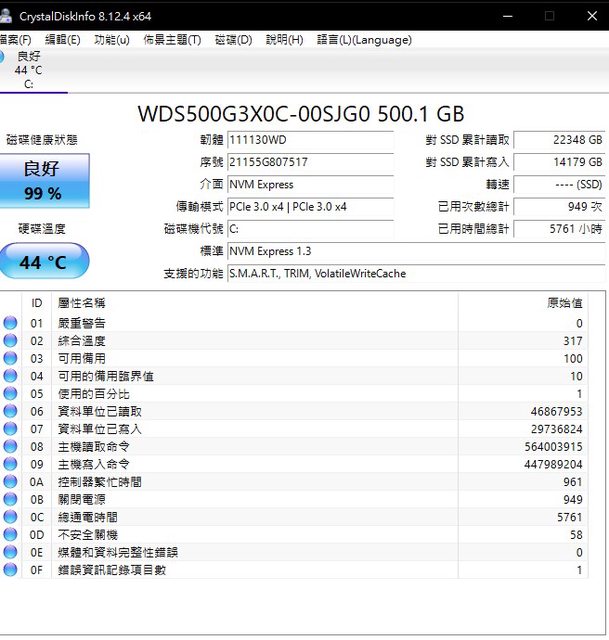The image size is (609, 640).
Task: Click the 良好 99 % health status button
Action: [x=42, y=180]
